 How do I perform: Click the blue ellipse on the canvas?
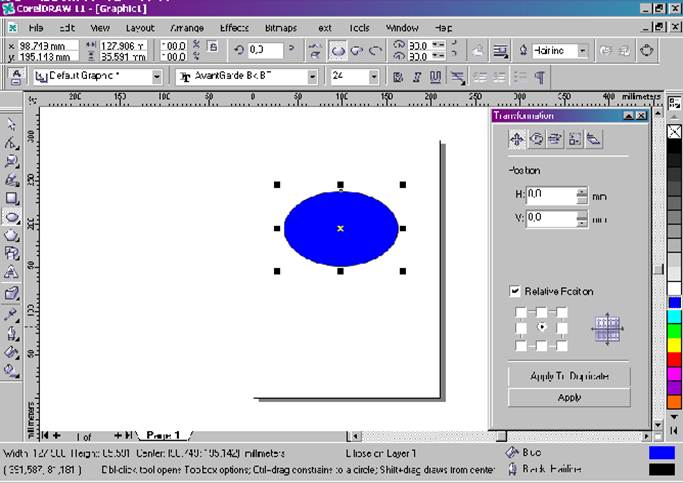click(341, 228)
